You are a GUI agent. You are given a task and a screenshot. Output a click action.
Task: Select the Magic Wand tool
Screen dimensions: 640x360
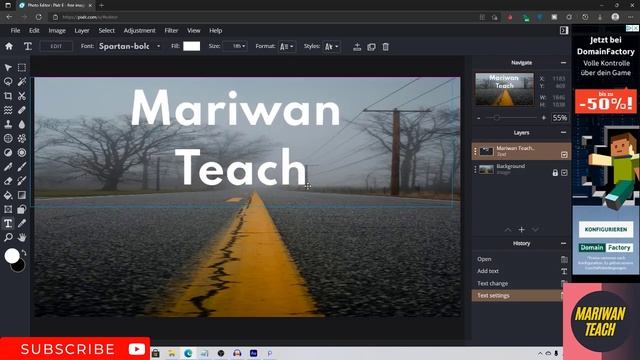(x=22, y=82)
